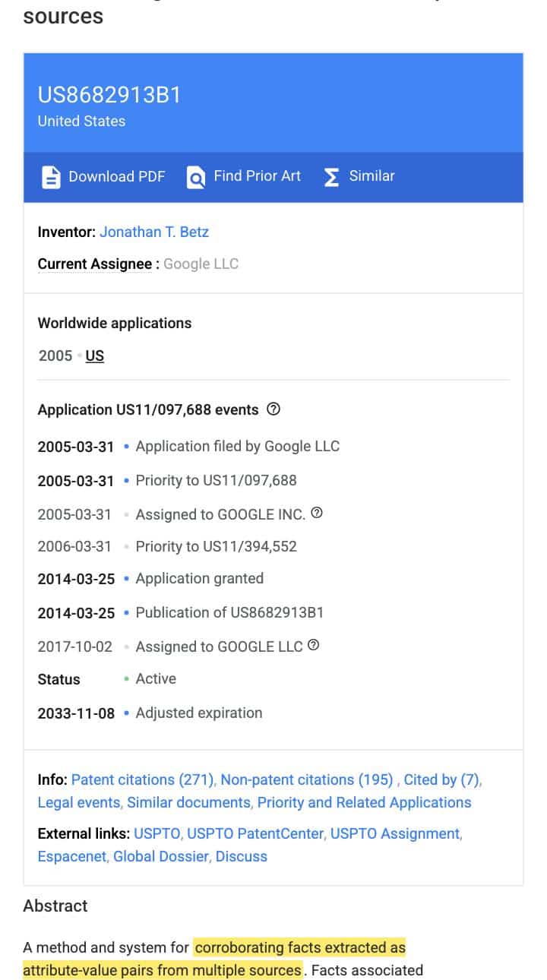Open the USPTO external link
This screenshot has height=980, width=547.
click(157, 833)
